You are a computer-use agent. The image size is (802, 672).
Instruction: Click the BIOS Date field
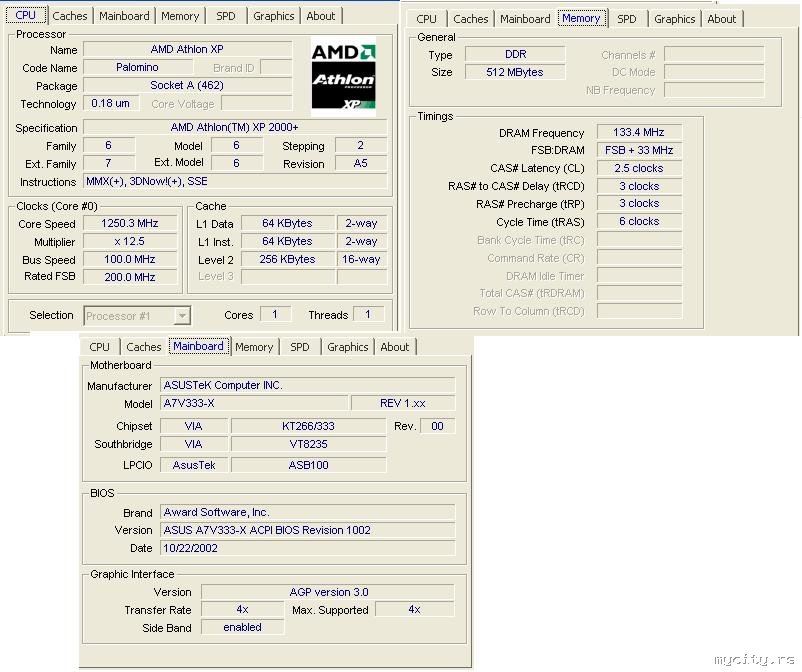(307, 548)
